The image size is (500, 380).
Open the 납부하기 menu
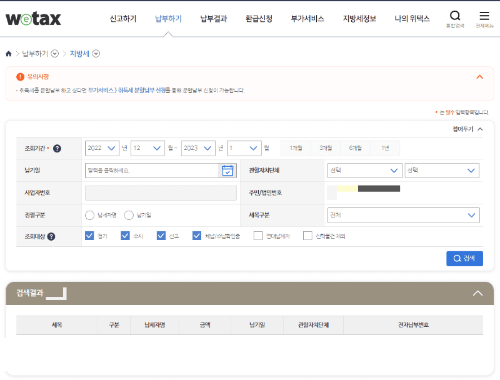tap(168, 19)
